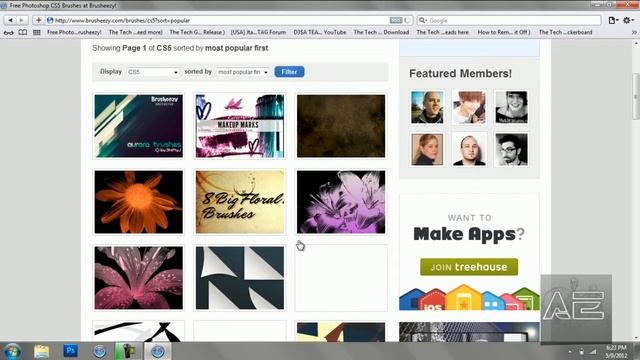The width and height of the screenshot is (640, 360).
Task: Click the taskbar clock showing 6:23 PM
Action: pyautogui.click(x=616, y=351)
